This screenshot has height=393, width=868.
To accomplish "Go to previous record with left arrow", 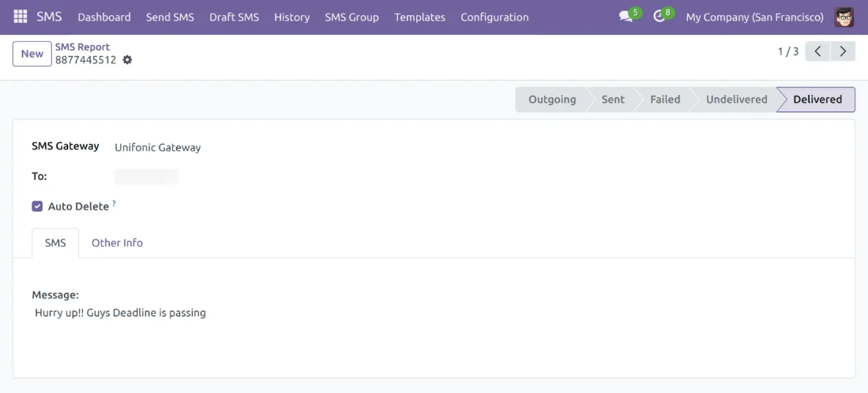I will coord(817,51).
